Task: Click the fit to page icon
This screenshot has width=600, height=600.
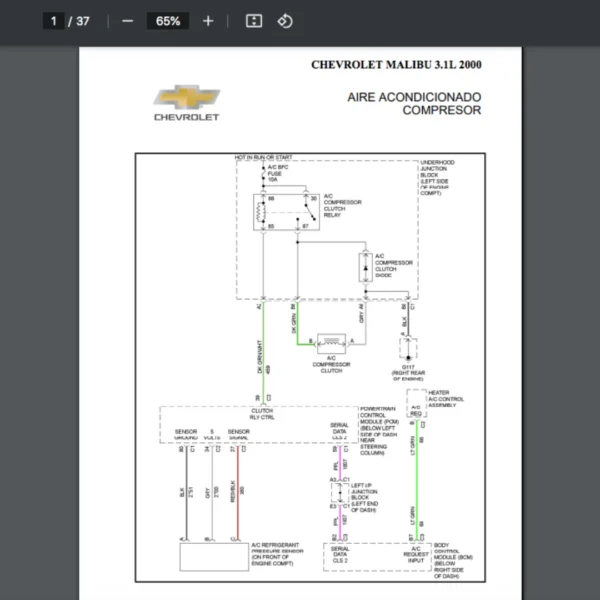Action: pos(254,21)
